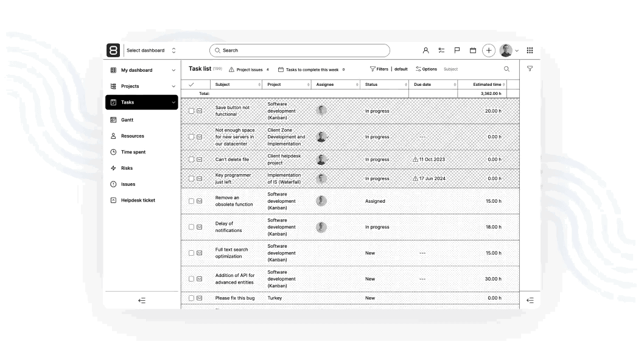This screenshot has height=361, width=644.
Task: Check the box for Save button not functional
Action: pos(191,111)
